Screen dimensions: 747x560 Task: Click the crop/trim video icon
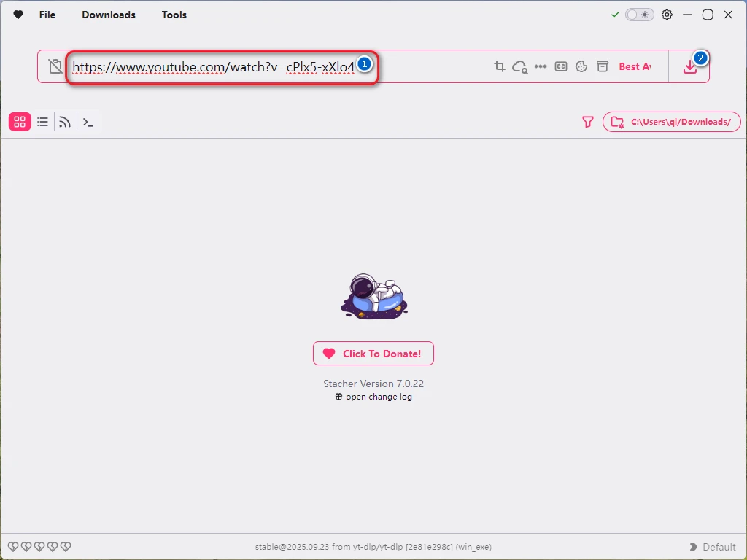[x=500, y=66]
